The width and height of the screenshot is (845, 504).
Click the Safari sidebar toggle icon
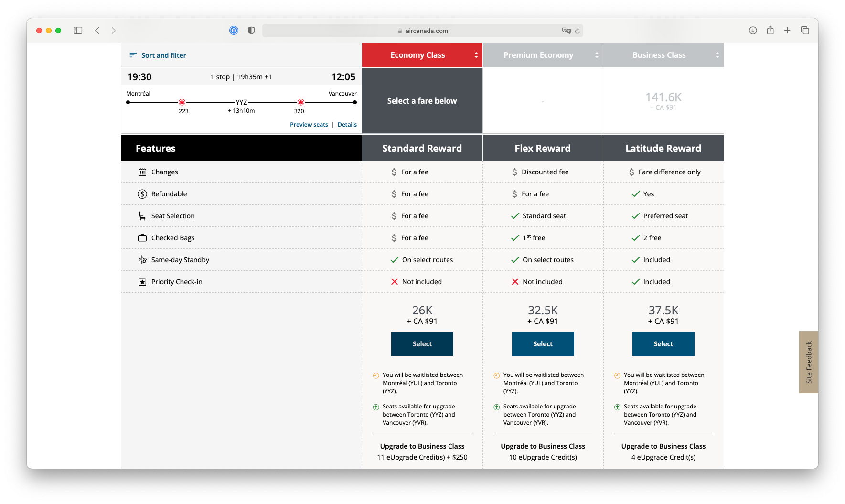(x=78, y=31)
